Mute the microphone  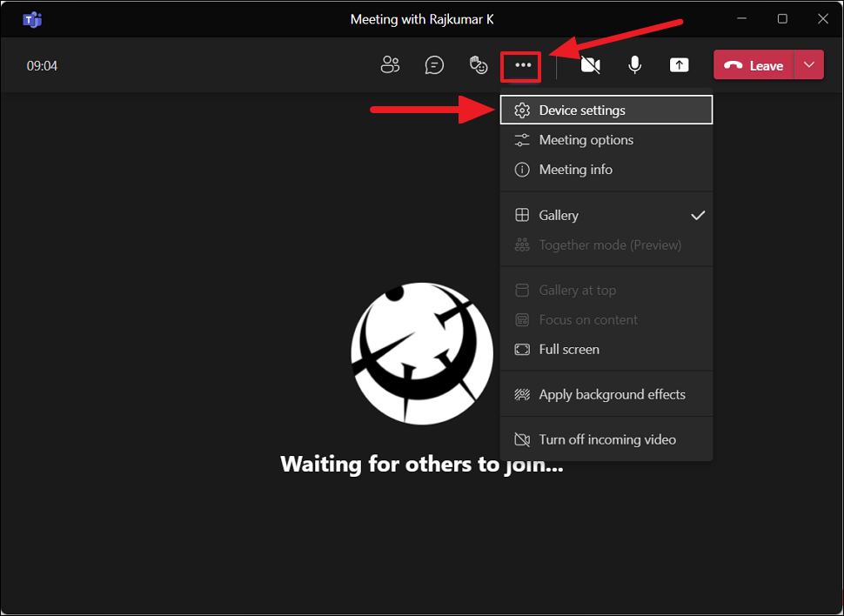tap(634, 65)
